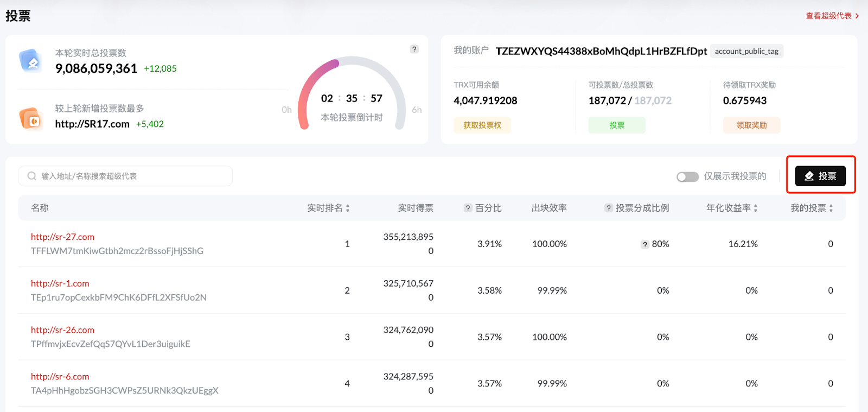The image size is (868, 412).
Task: Click 出块效率 column header
Action: (549, 208)
